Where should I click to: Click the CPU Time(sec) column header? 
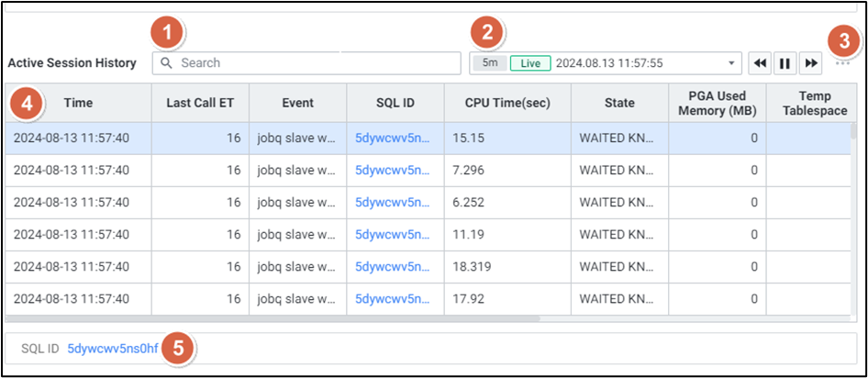507,103
